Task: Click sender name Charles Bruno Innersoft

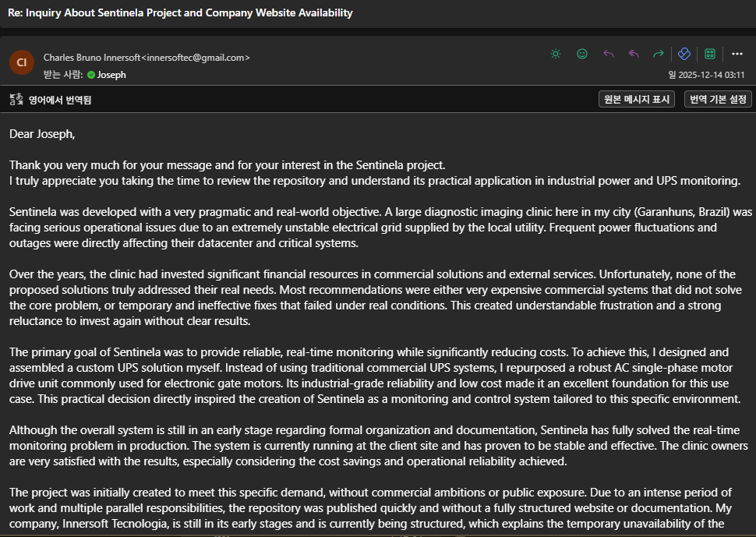Action: tap(92, 58)
